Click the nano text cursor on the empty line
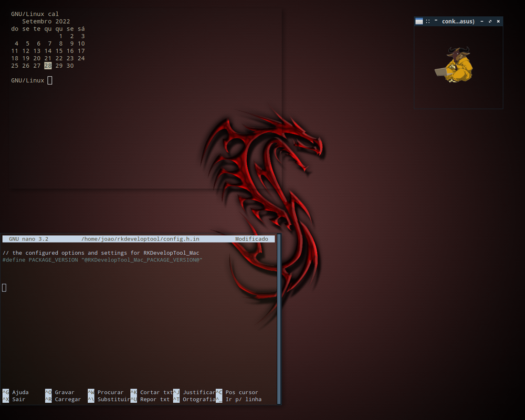Screen dimensions: 525x420 [4, 288]
